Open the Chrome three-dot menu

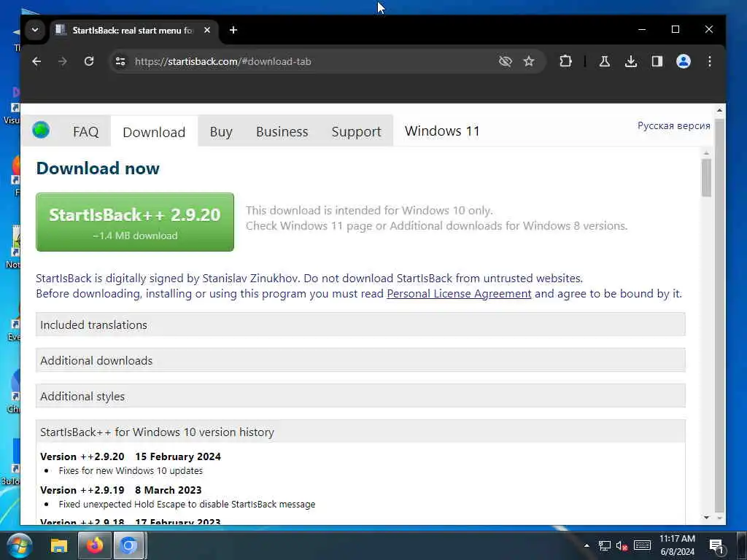tap(709, 61)
